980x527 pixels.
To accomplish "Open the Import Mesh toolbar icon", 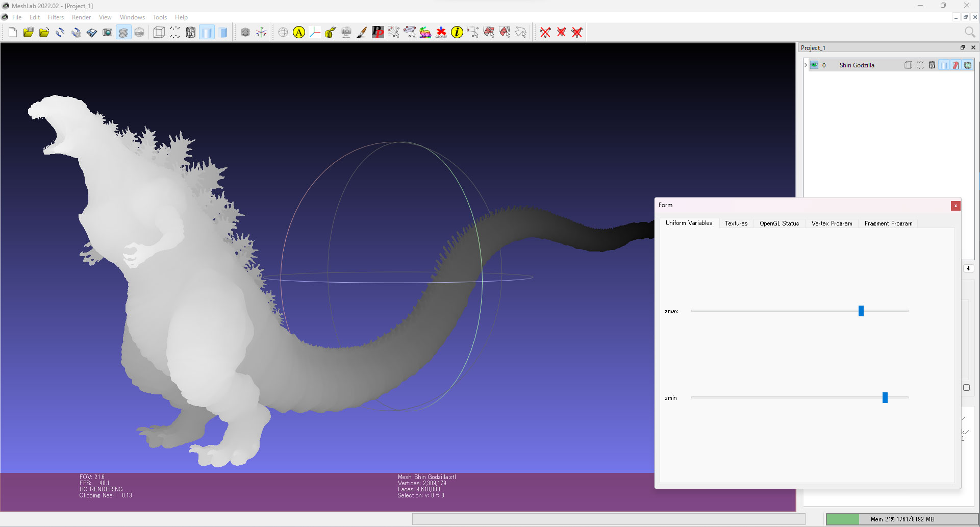I will click(x=44, y=33).
